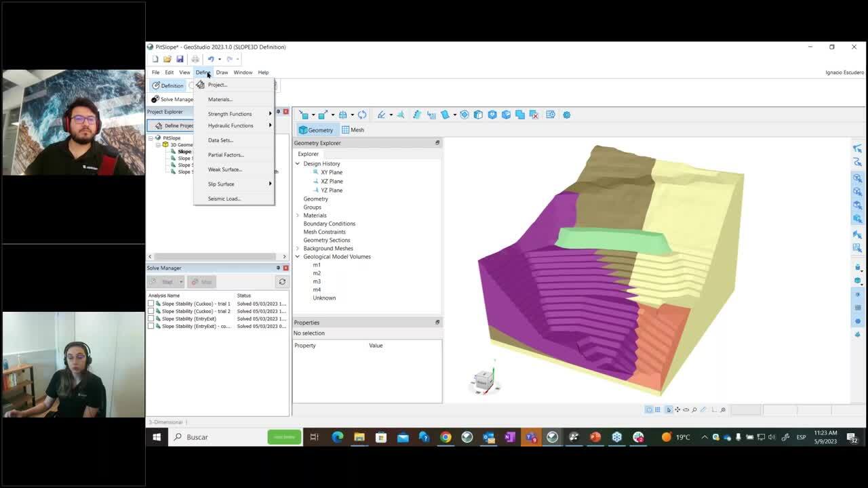Select YZ Plane in Design History
868x488 pixels.
[x=332, y=190]
